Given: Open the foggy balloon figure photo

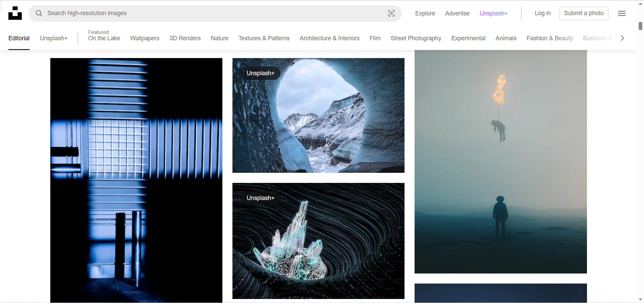Looking at the screenshot, I should pyautogui.click(x=501, y=162).
